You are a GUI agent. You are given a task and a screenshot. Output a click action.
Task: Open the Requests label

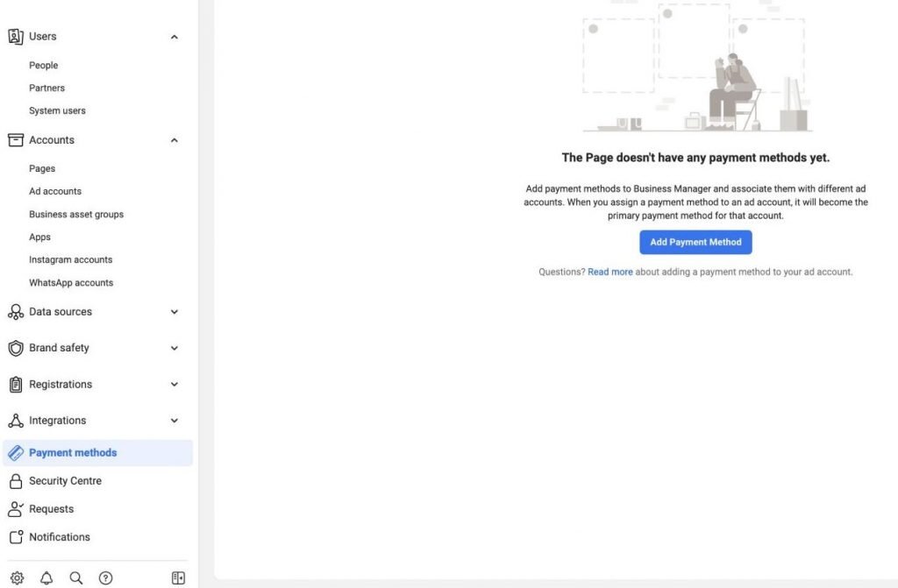[52, 509]
